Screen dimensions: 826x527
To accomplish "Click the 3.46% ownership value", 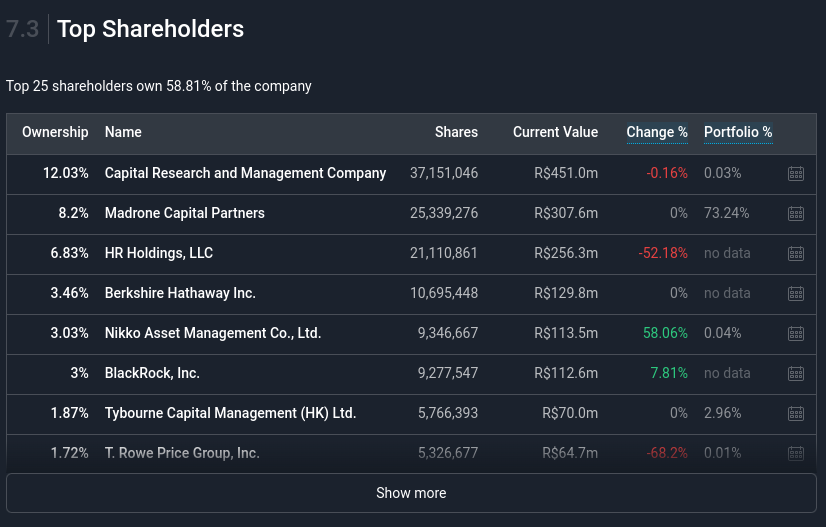I will point(70,293).
